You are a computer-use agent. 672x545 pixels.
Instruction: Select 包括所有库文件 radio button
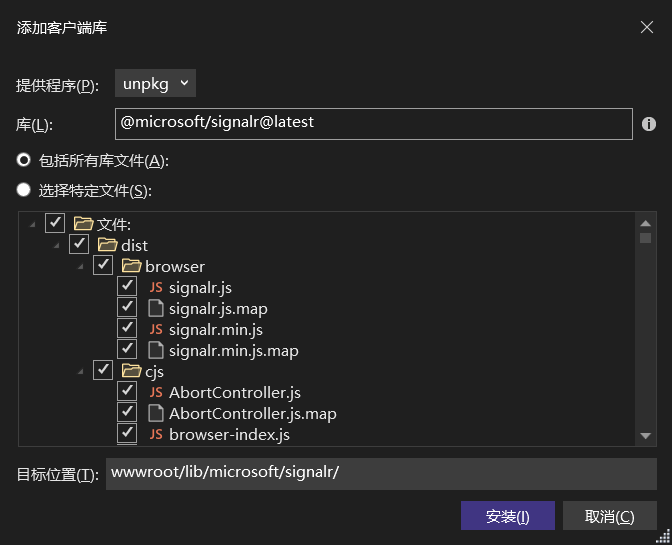point(24,160)
